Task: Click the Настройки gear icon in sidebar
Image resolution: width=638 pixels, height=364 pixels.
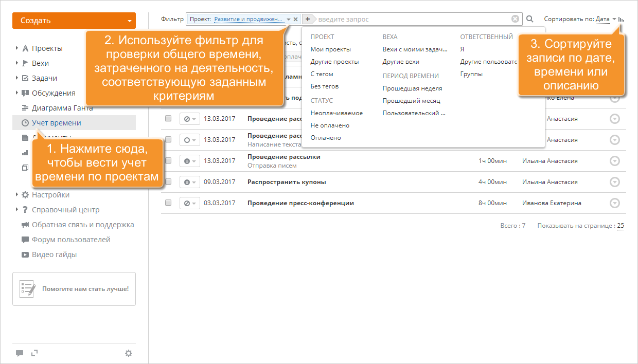Action: [x=25, y=195]
